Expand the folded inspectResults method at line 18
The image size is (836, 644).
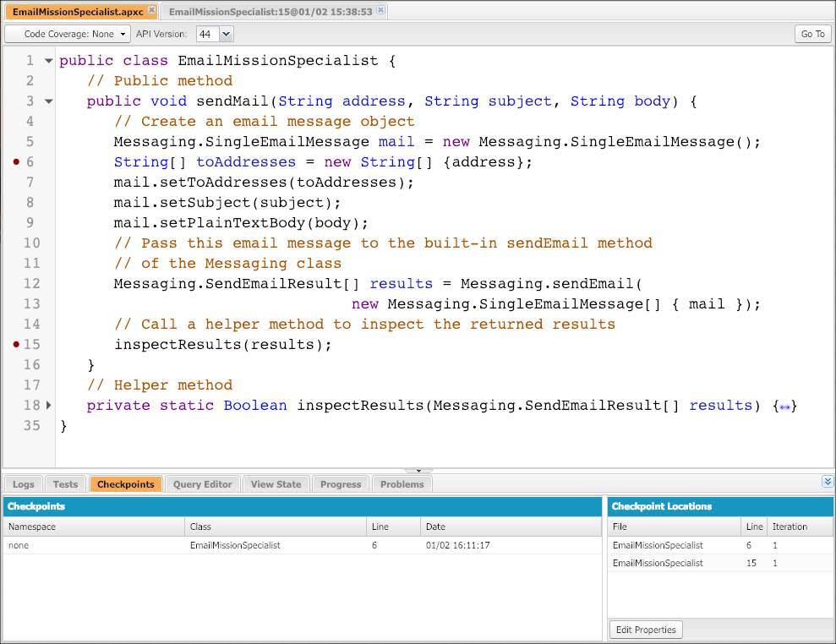pos(48,405)
